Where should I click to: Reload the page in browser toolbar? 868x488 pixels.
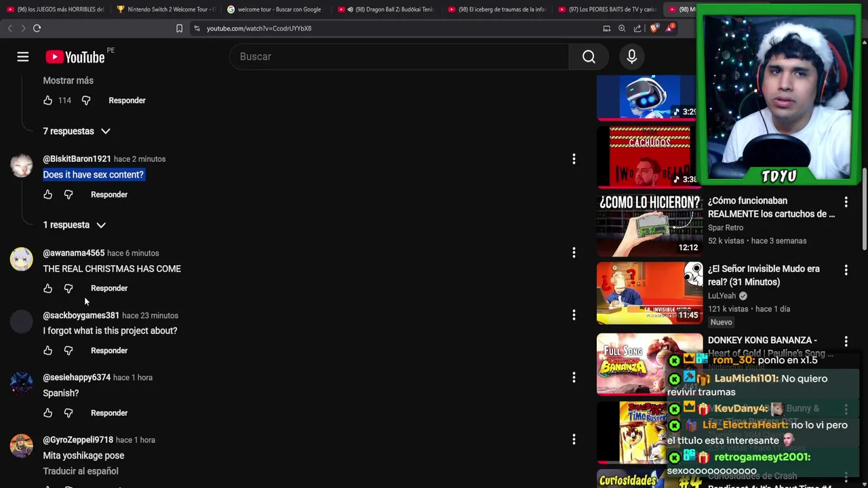pyautogui.click(x=37, y=28)
